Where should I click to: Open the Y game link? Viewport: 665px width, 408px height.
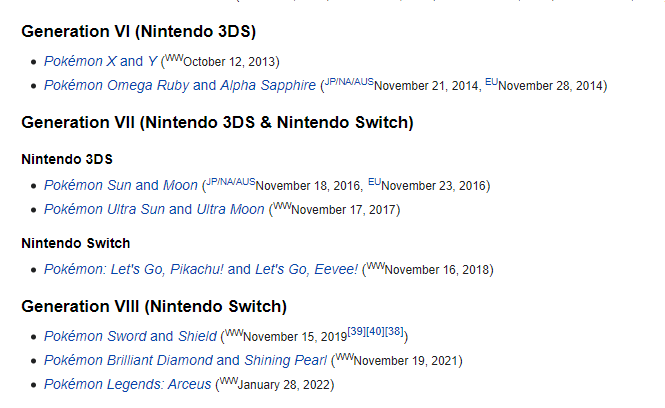click(x=152, y=61)
